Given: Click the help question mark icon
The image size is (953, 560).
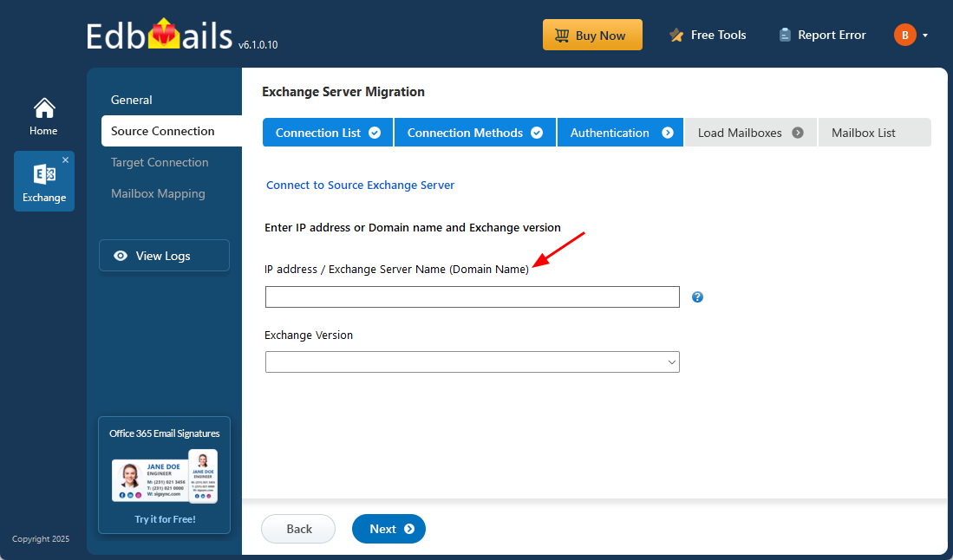Looking at the screenshot, I should coord(698,297).
